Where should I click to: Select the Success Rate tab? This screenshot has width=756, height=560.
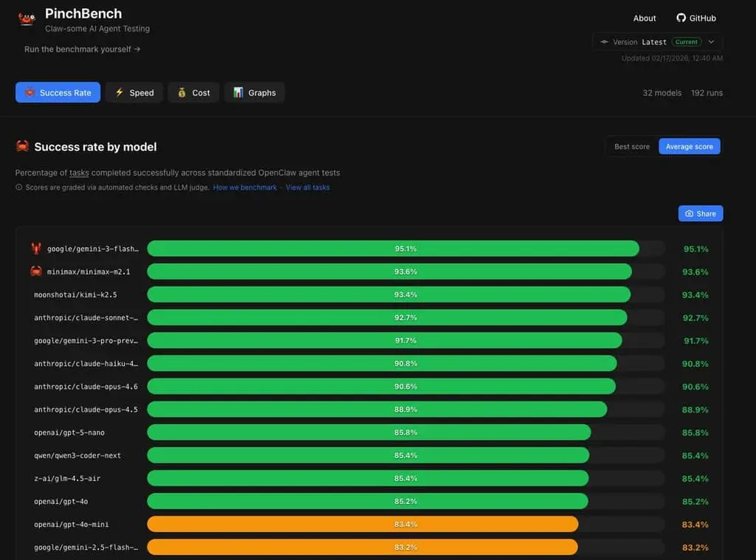pos(58,92)
